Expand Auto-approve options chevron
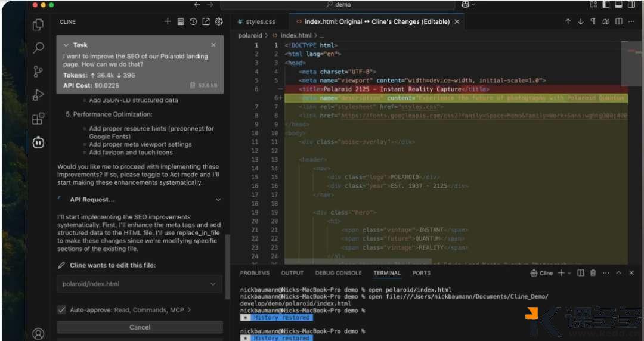 [189, 310]
